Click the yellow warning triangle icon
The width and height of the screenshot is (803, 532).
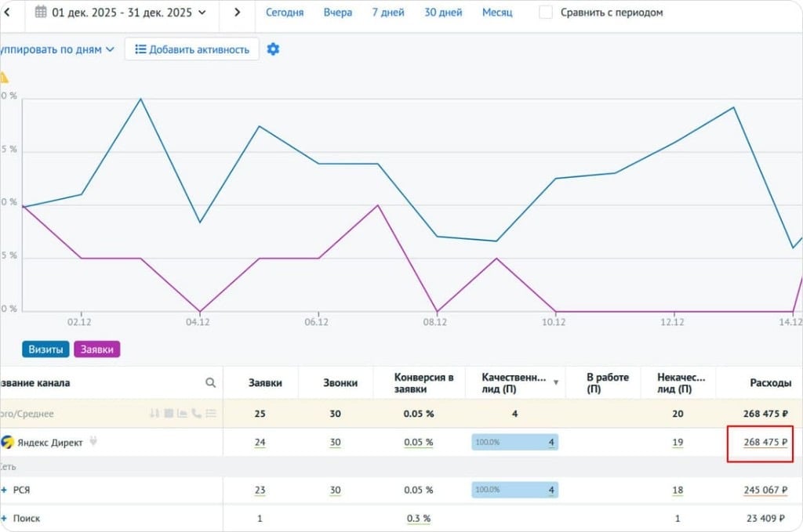(4, 78)
